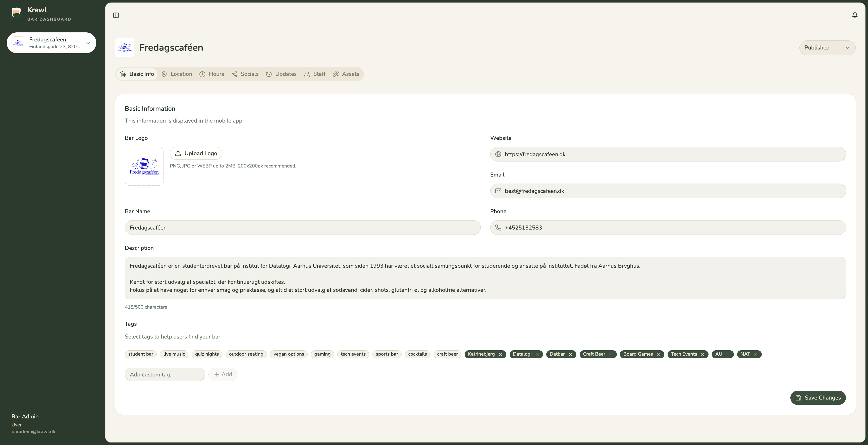Click the Add custom tag button
868x445 pixels.
pos(223,374)
